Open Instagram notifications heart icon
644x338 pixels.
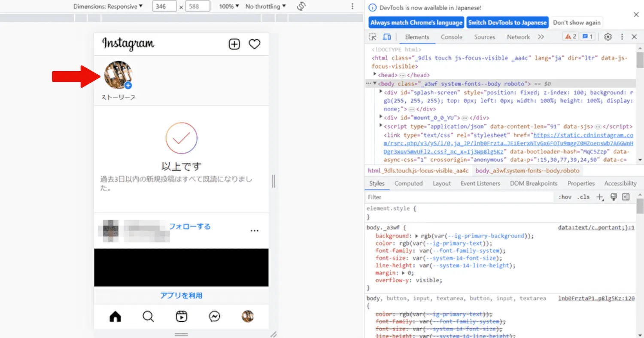click(x=255, y=44)
